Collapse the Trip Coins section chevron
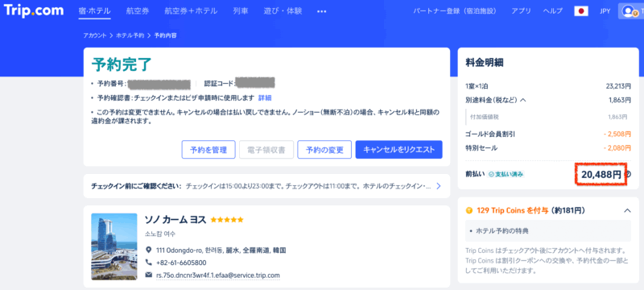Viewport: 644px width, 290px height. point(627,211)
